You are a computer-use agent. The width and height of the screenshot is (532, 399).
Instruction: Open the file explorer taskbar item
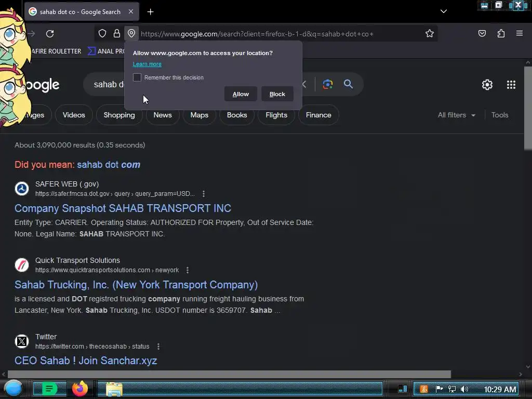[x=114, y=389]
